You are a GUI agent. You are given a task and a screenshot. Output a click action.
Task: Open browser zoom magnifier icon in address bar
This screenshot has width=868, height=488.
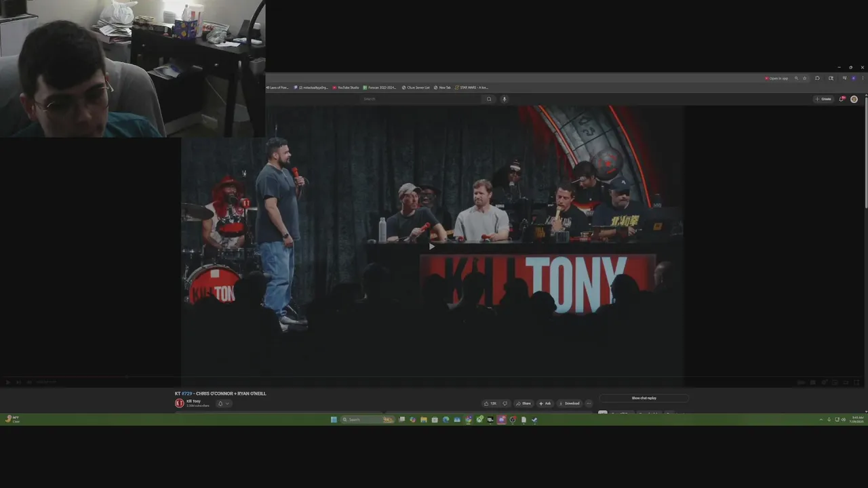pos(796,79)
